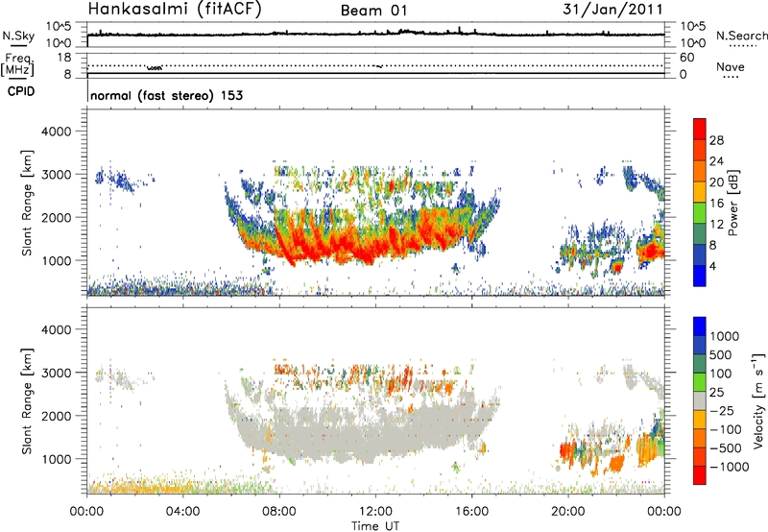Click '1000' tick on velocity panel axis

pos(56,459)
